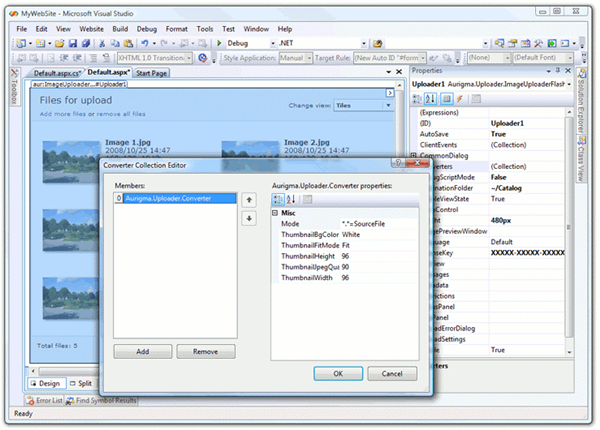
Task: Open the active files list dropdown arrow
Action: pyautogui.click(x=388, y=72)
